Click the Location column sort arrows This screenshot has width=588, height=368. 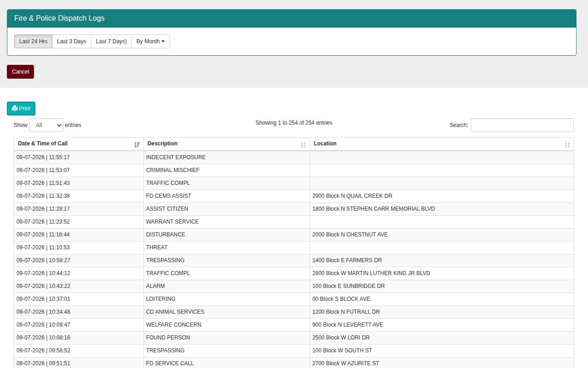(x=567, y=144)
